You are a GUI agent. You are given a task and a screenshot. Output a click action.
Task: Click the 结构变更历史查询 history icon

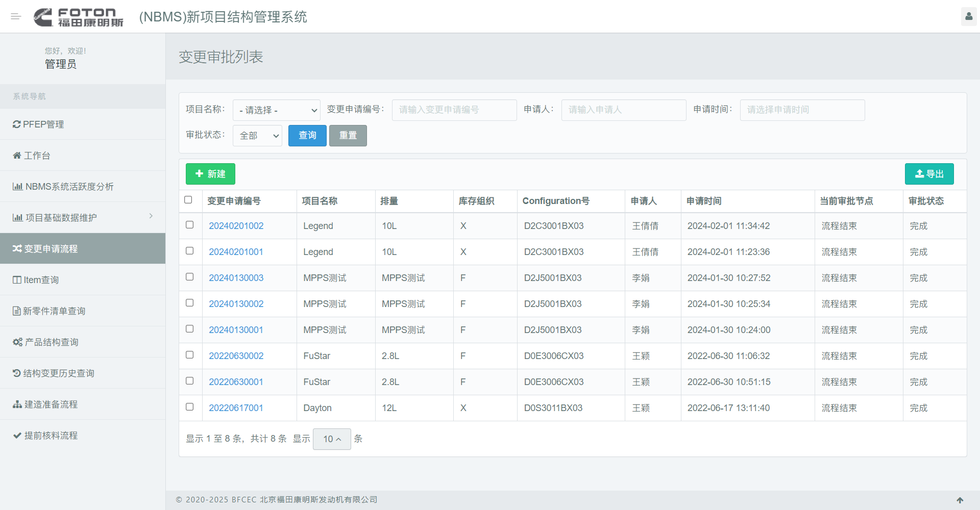[17, 373]
